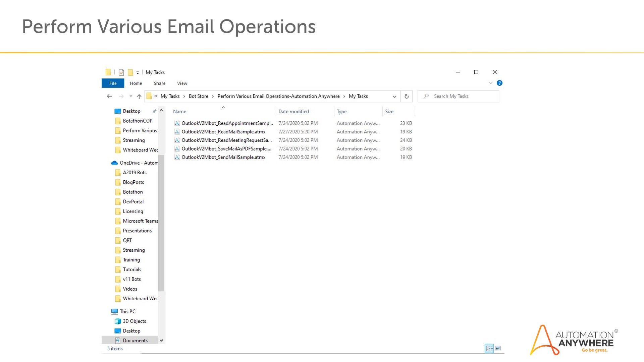Click the Back navigation arrow
Screen dimensions: 644x362
click(x=109, y=97)
